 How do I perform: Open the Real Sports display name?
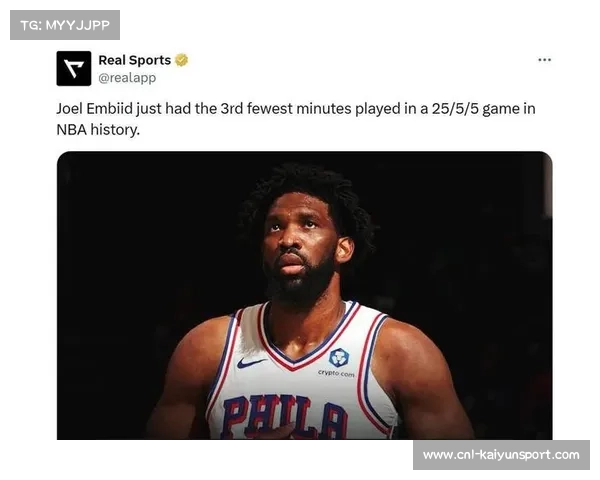[x=135, y=60]
